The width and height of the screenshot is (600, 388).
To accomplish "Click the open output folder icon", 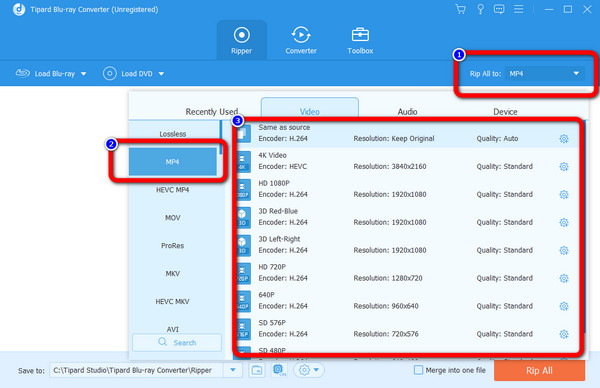I will (257, 370).
